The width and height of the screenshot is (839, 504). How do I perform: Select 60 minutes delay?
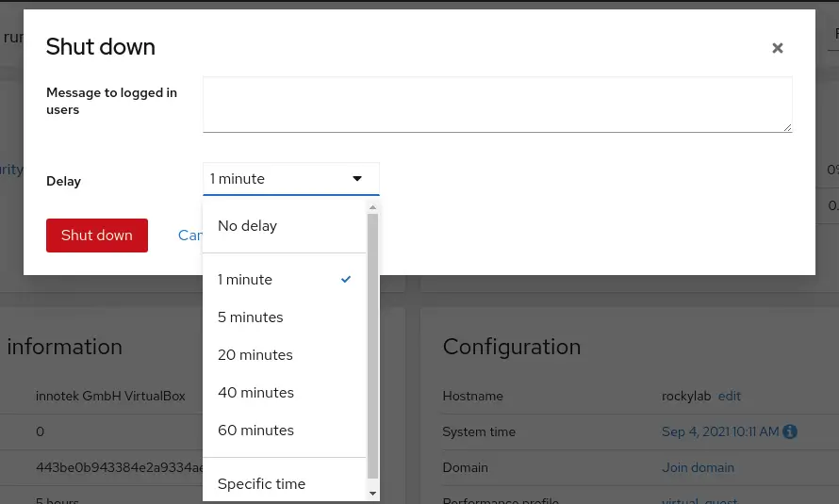284,431
